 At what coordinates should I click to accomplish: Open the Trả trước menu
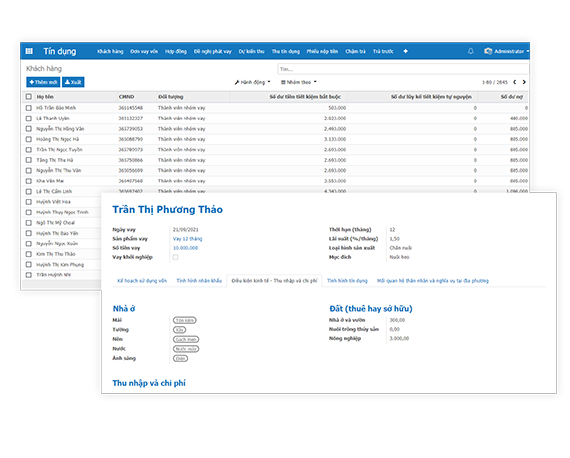pos(383,51)
